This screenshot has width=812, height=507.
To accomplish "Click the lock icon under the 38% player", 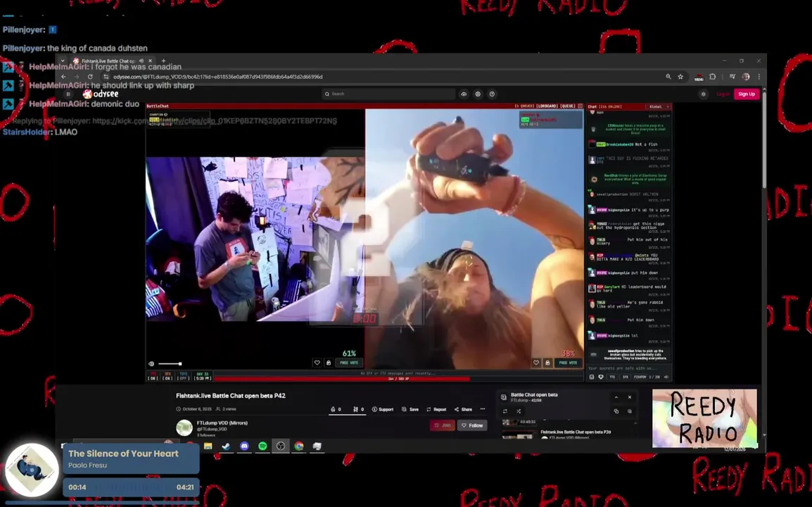I will [547, 363].
